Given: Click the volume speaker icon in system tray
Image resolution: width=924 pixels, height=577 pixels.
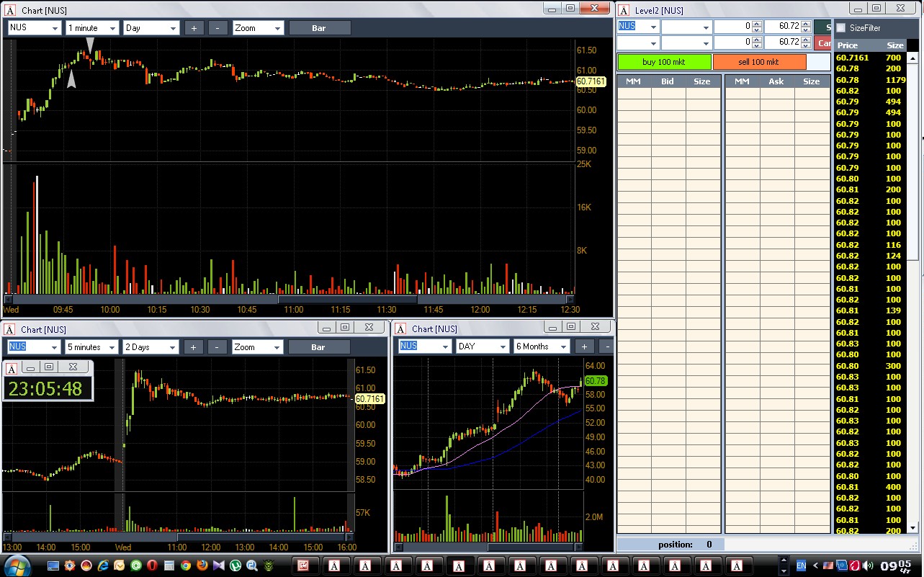Looking at the screenshot, I should 868,565.
